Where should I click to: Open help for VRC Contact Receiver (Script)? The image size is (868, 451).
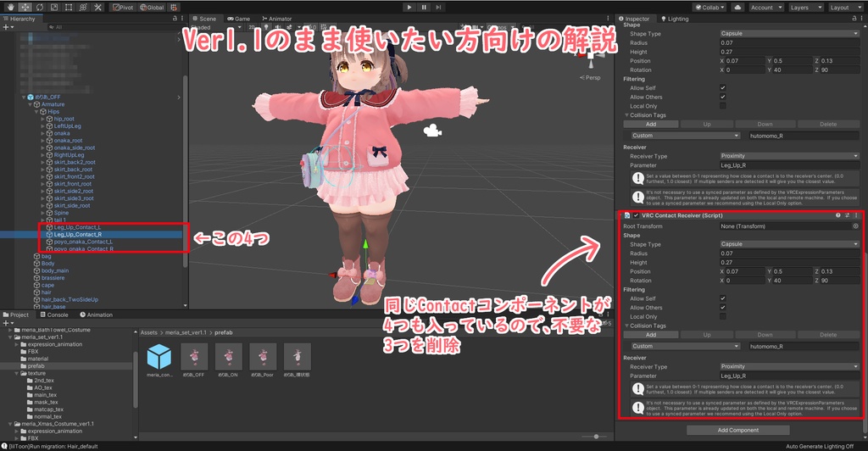pyautogui.click(x=838, y=215)
